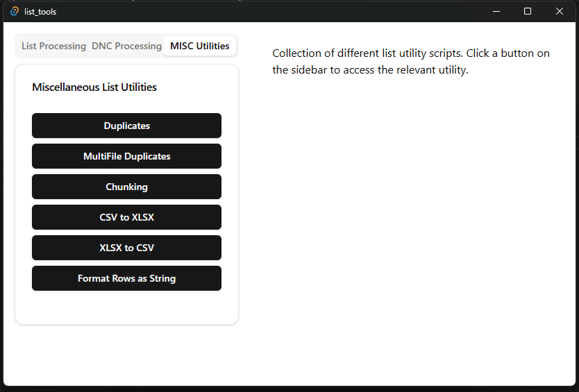579x392 pixels.
Task: Minimize the list_tools window
Action: 496,11
